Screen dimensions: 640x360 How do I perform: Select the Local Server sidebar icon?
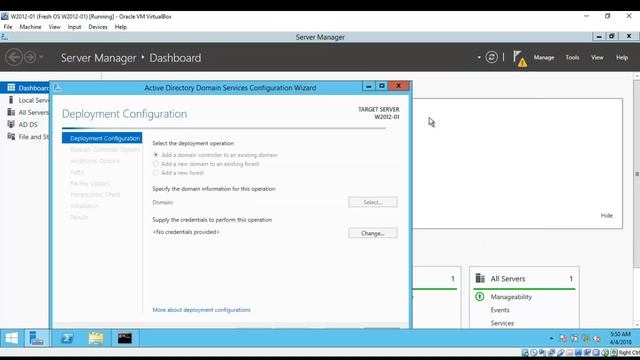click(x=11, y=100)
